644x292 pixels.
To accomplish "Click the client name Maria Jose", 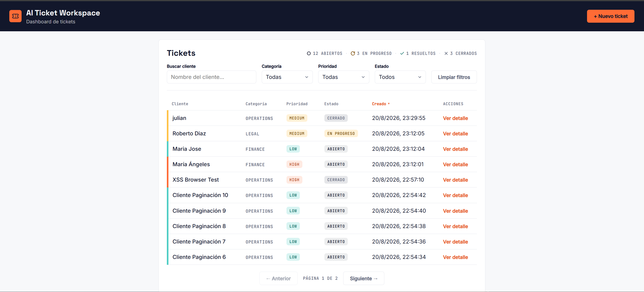I will pos(187,149).
